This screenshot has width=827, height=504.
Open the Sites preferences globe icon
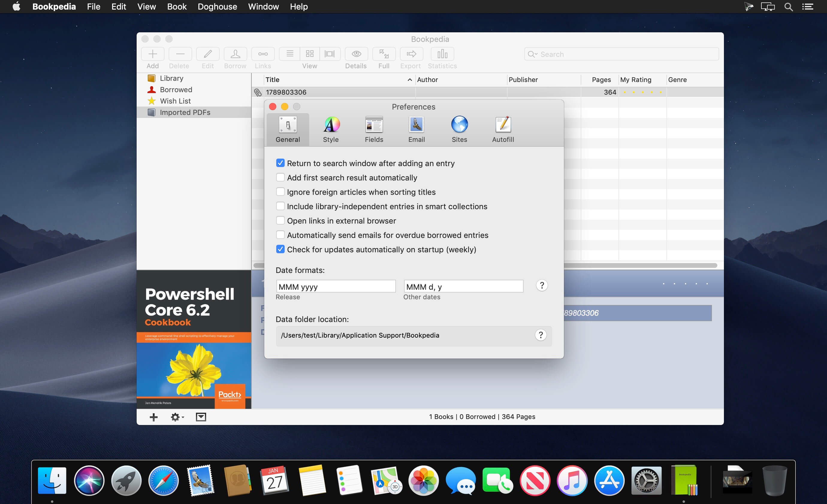point(459,125)
